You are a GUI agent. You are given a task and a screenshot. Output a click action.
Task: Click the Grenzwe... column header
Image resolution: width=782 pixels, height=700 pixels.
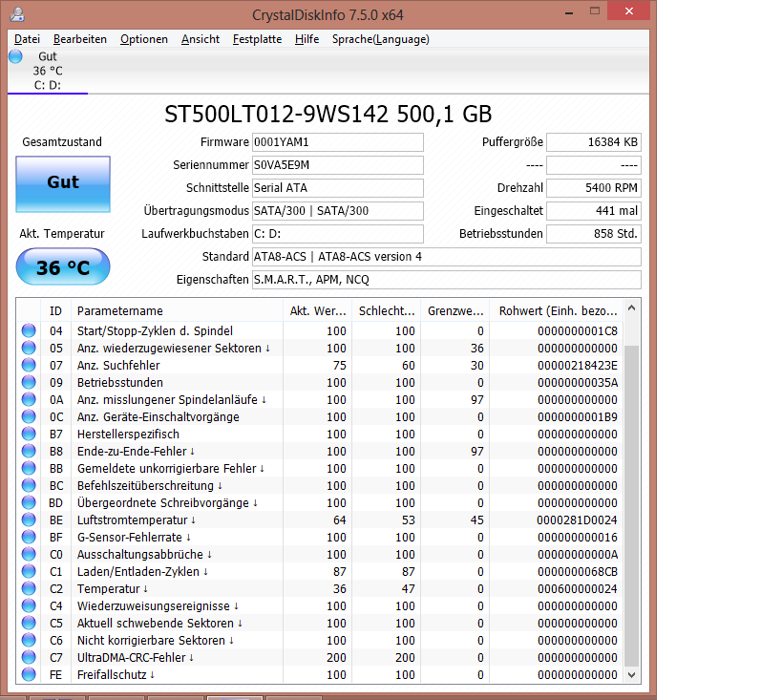[455, 310]
